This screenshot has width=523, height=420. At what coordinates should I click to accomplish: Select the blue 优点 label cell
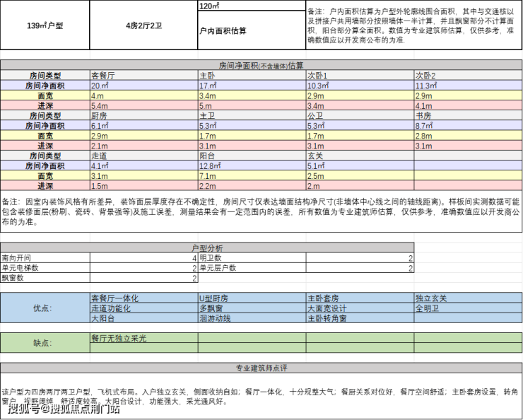click(45, 308)
